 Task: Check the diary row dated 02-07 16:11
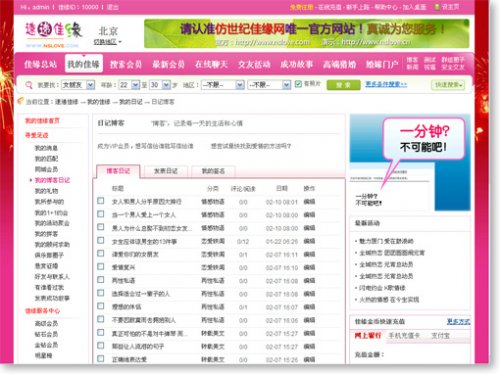pyautogui.click(x=101, y=253)
